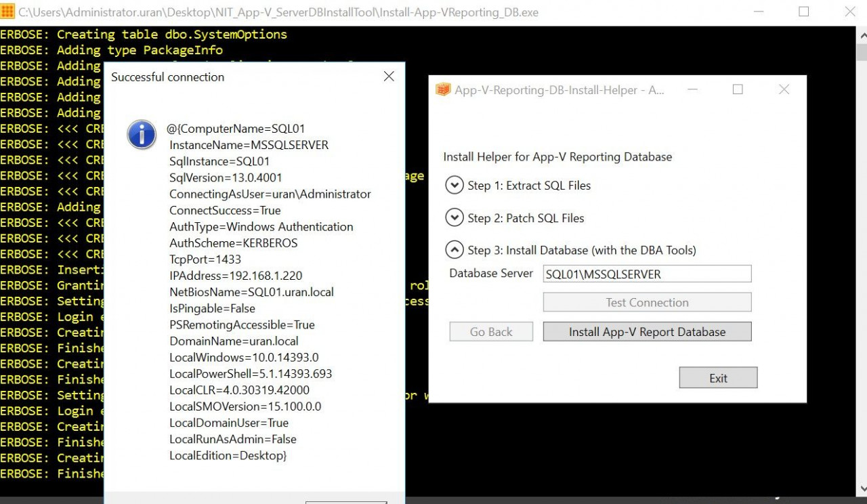Click the 'ConnectingAsUser=uran\Administrator' line
Image resolution: width=867 pixels, height=504 pixels.
tap(270, 194)
